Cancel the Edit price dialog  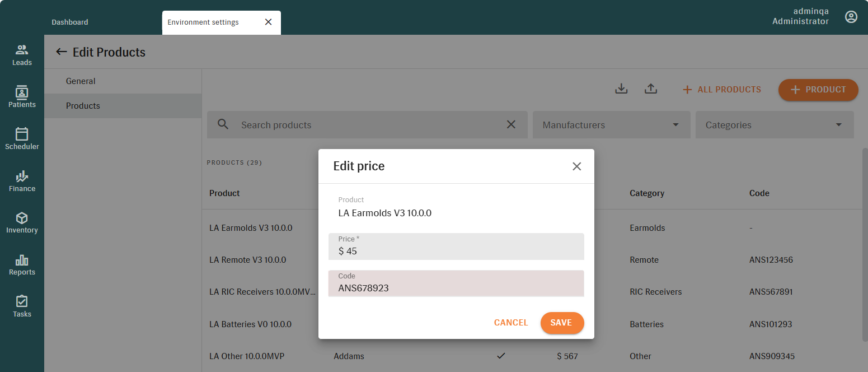(x=510, y=323)
